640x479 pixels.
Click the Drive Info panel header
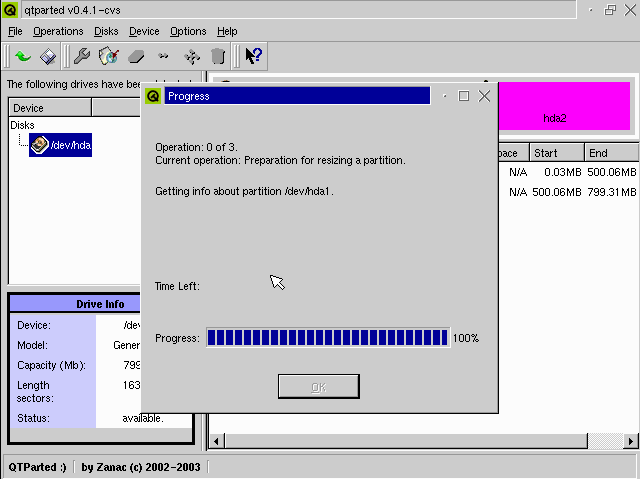coord(75,304)
